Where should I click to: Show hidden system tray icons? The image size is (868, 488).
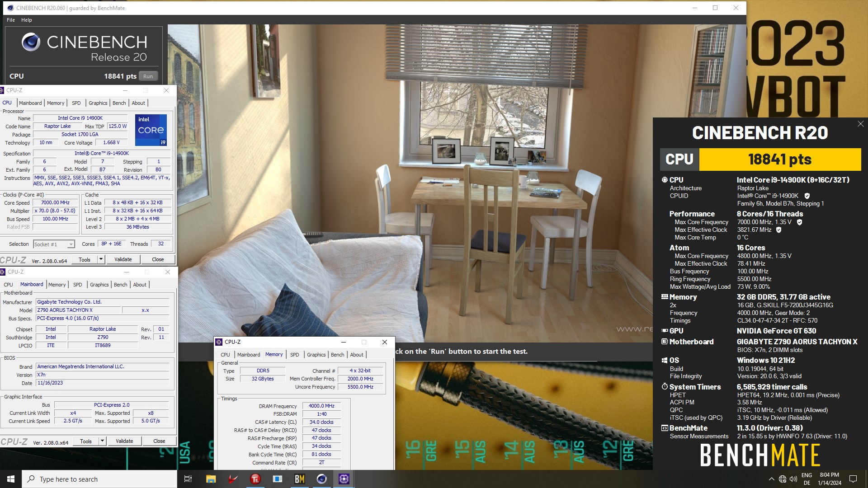click(x=771, y=479)
